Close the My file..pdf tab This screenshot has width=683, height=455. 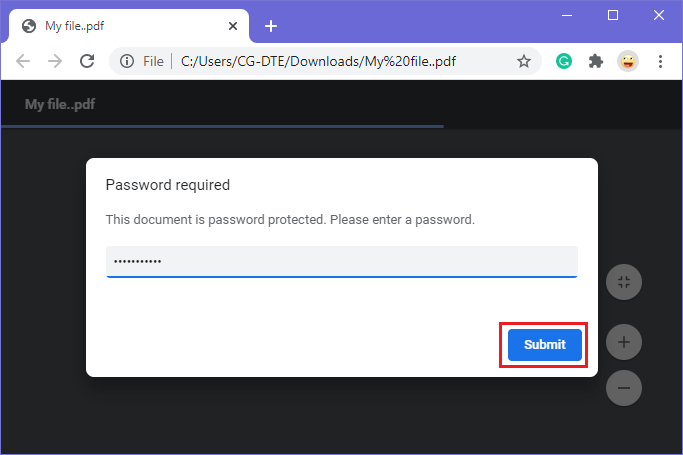(233, 26)
